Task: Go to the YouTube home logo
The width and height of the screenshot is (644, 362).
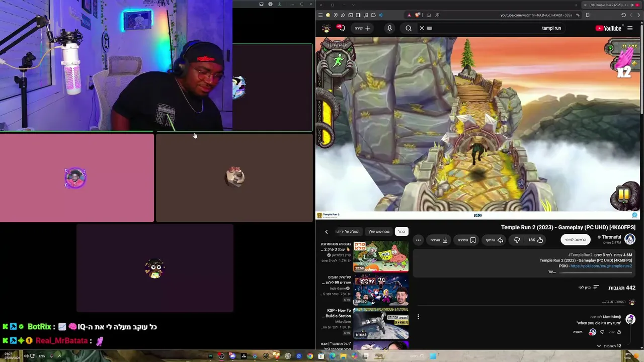Action: point(608,28)
